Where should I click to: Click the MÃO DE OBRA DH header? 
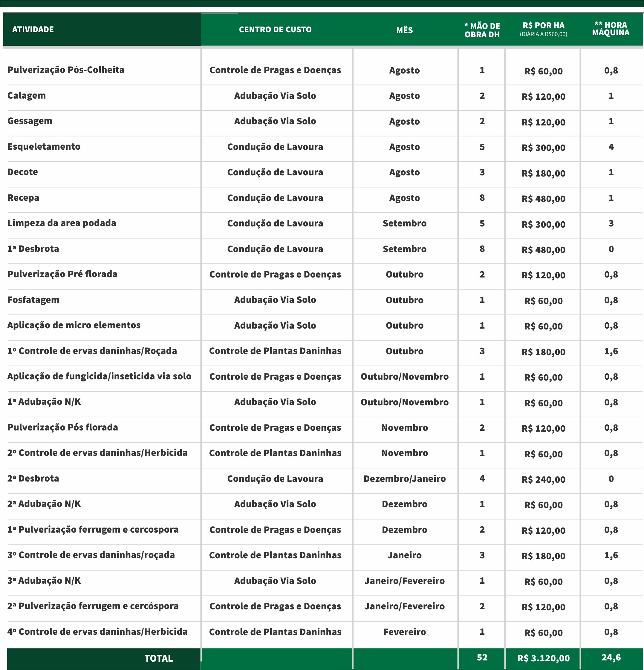click(x=482, y=30)
